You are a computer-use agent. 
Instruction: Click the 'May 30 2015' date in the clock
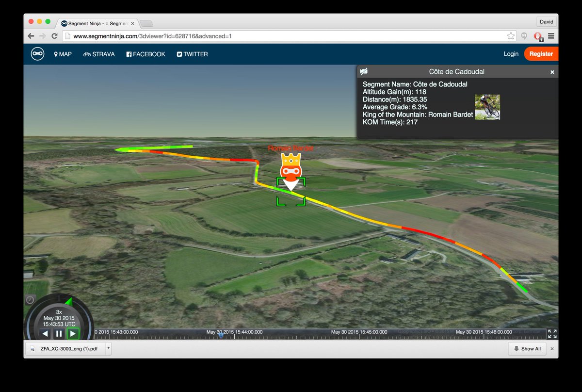click(59, 318)
